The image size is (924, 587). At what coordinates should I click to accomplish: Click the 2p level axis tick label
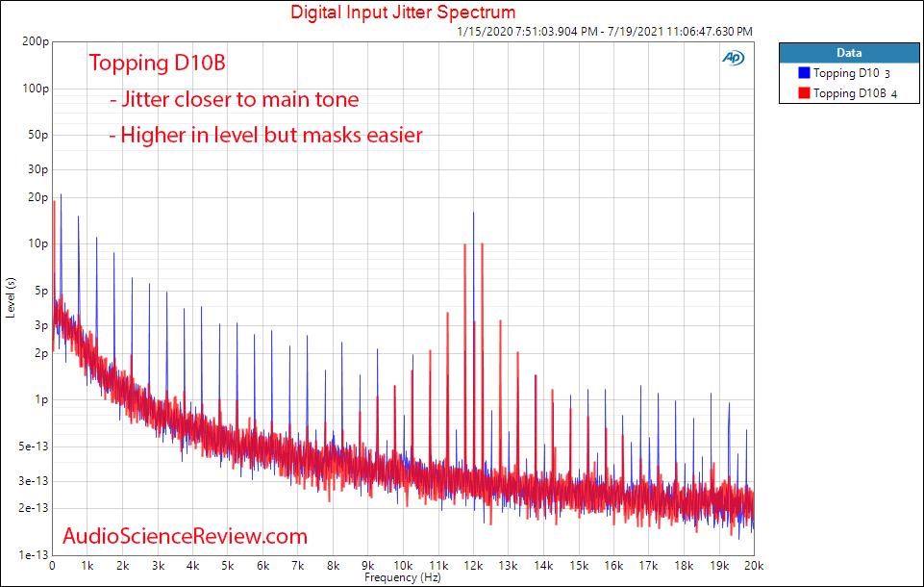(x=41, y=353)
